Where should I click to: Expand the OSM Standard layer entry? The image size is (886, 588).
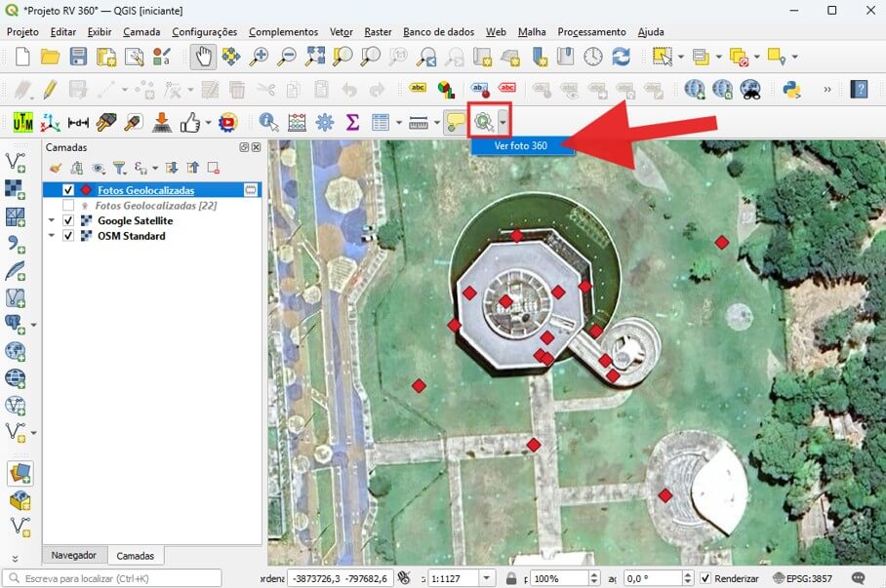coord(52,236)
